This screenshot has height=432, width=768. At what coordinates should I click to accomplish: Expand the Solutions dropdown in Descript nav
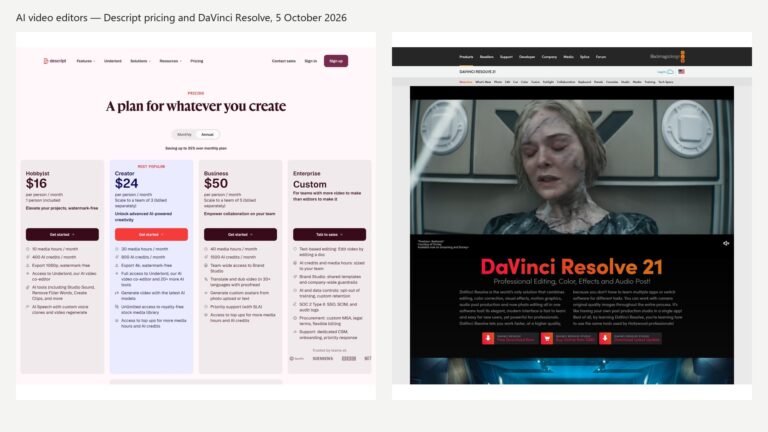(x=140, y=61)
